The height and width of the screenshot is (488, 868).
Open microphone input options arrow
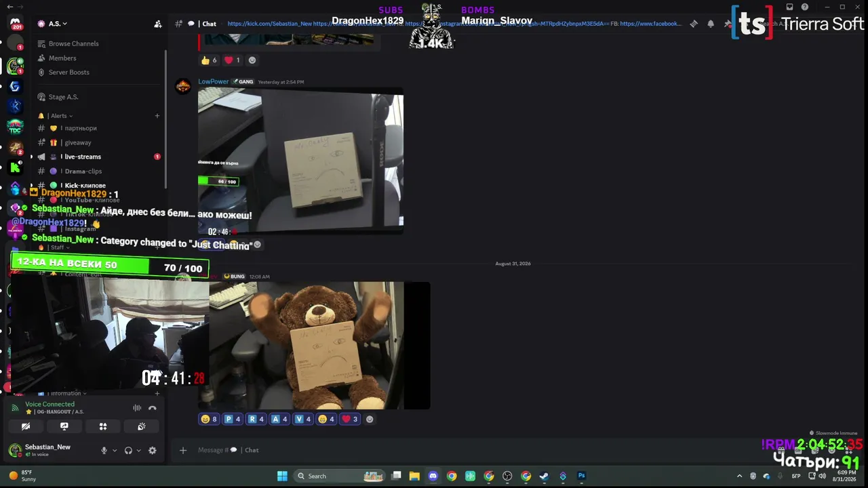[115, 450]
